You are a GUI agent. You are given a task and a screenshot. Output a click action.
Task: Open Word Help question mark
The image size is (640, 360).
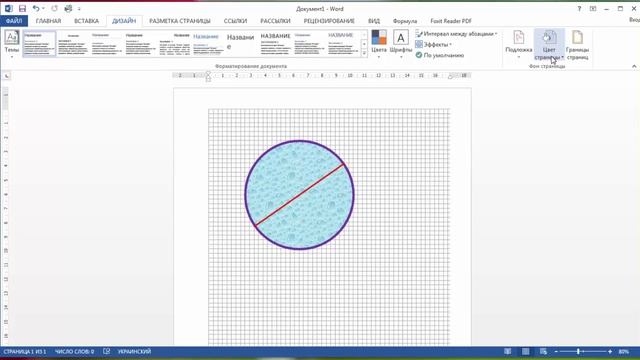tap(579, 9)
